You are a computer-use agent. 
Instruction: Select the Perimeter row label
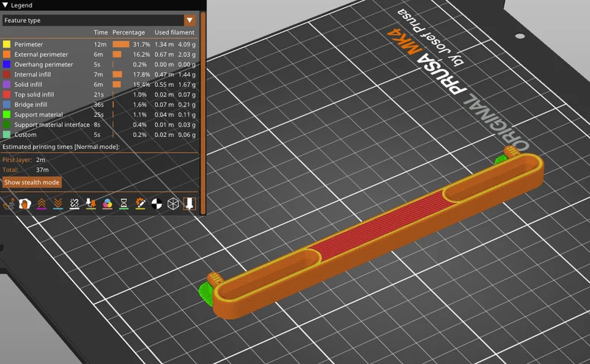pos(29,44)
